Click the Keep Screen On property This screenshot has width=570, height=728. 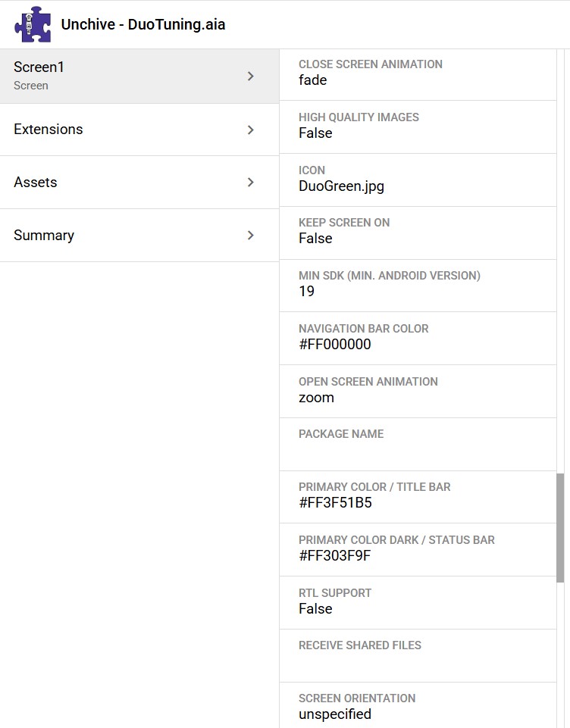(417, 231)
